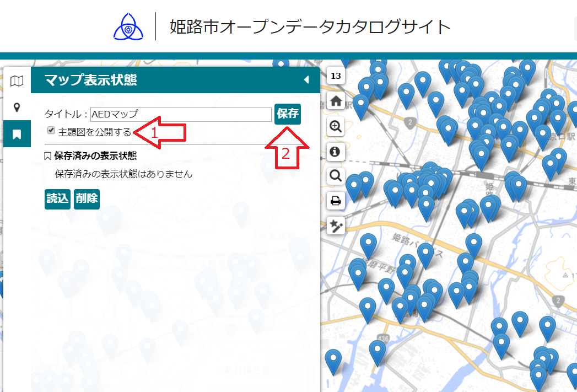Click the 保存済みの表示状態はありません message

pyautogui.click(x=123, y=174)
